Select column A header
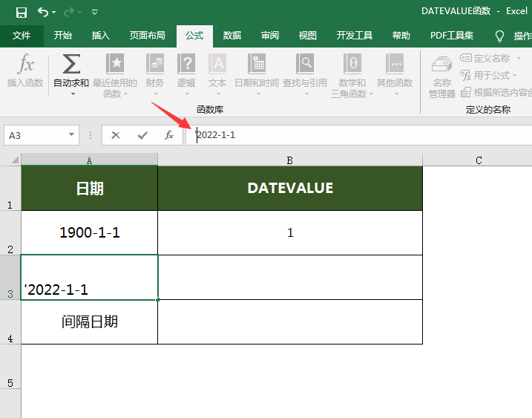Screen dimensions: 532x418 point(89,160)
